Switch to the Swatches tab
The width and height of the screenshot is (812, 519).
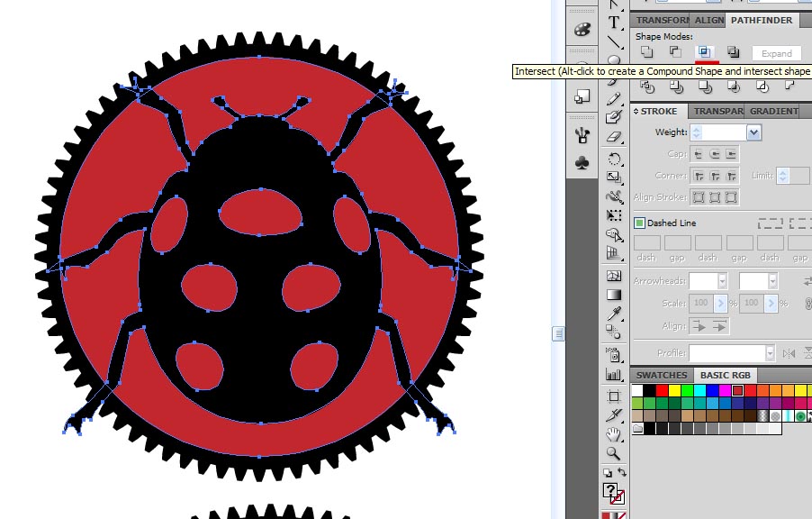pyautogui.click(x=662, y=375)
